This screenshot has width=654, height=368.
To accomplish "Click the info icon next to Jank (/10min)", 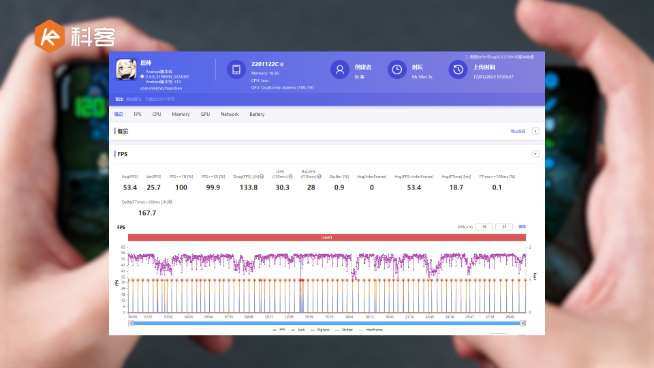I will coord(291,176).
